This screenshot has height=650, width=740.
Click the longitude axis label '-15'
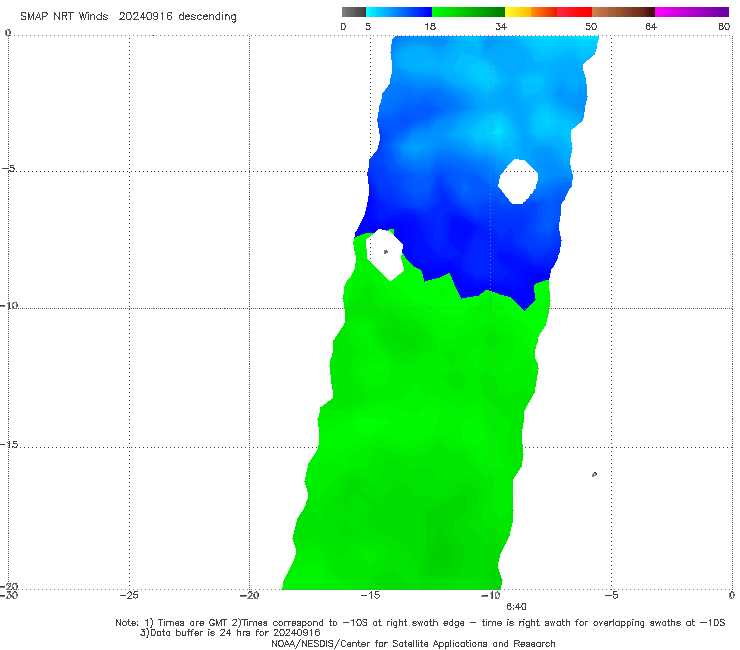(x=370, y=595)
